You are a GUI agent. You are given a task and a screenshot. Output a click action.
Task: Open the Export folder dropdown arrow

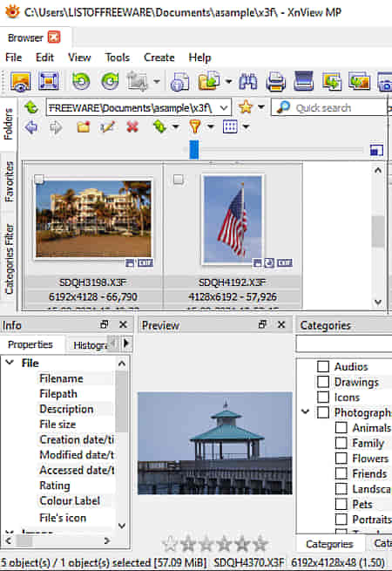pyautogui.click(x=228, y=81)
